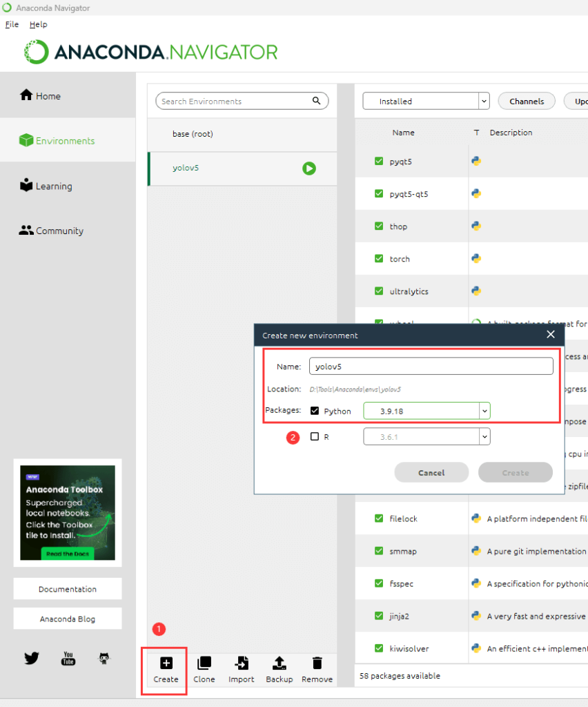Viewport: 588px width, 707px height.
Task: Open the Documentation link button
Action: point(68,589)
